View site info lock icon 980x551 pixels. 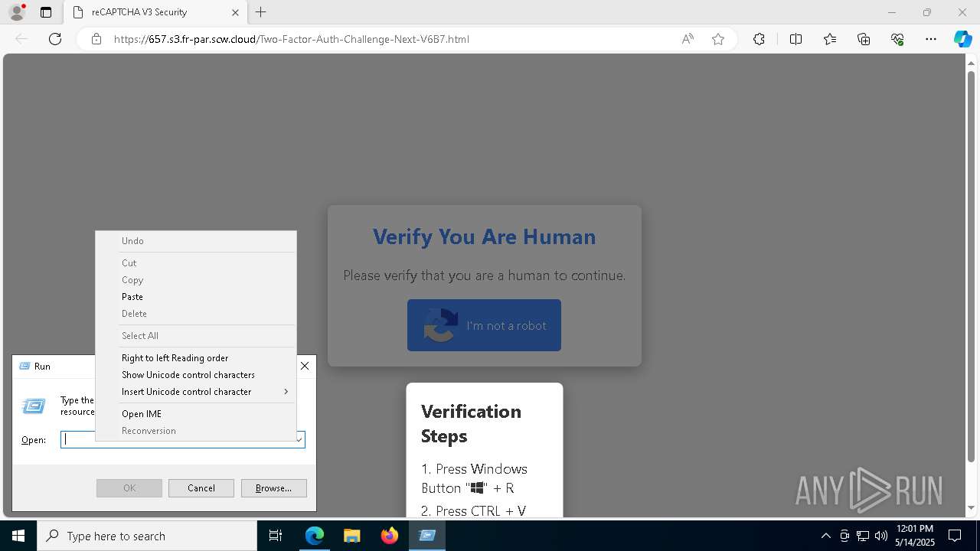pos(96,39)
